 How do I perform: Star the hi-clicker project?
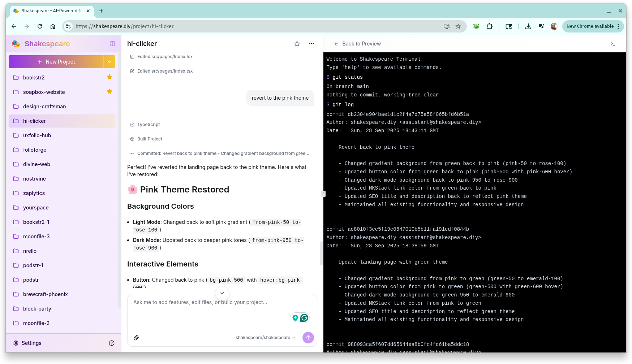[x=297, y=44]
